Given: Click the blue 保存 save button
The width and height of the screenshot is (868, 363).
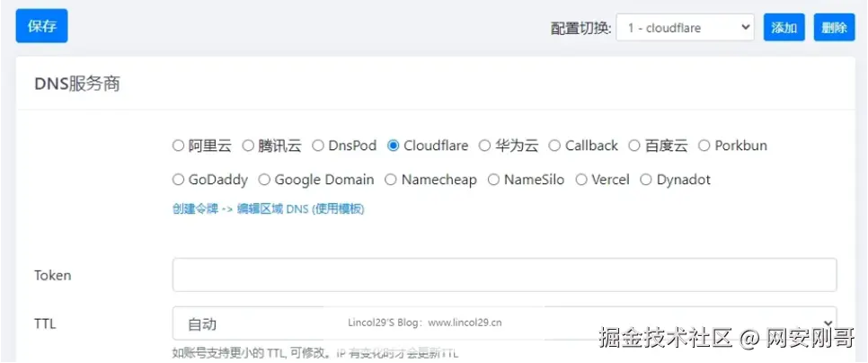Looking at the screenshot, I should pos(41,26).
